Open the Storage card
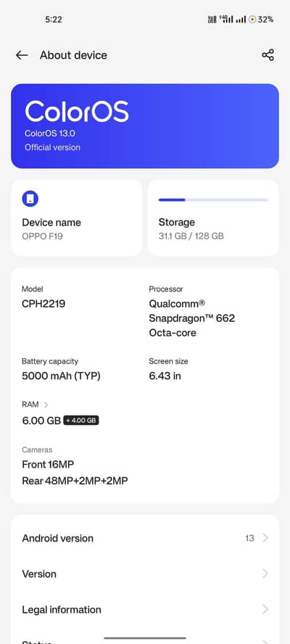290x644 pixels. tap(213, 218)
